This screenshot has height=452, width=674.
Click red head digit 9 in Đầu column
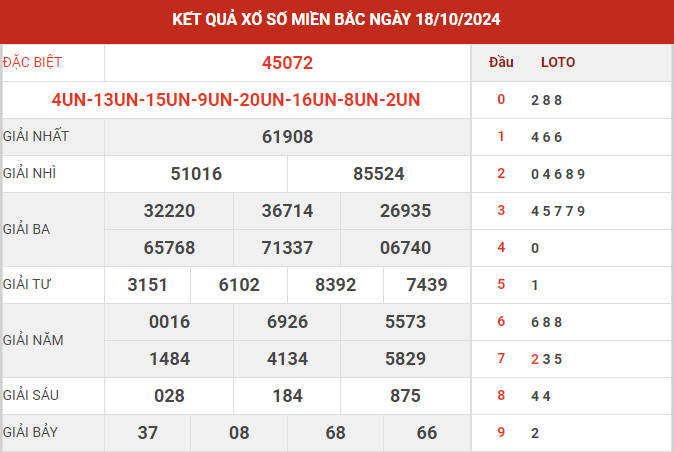tap(501, 432)
